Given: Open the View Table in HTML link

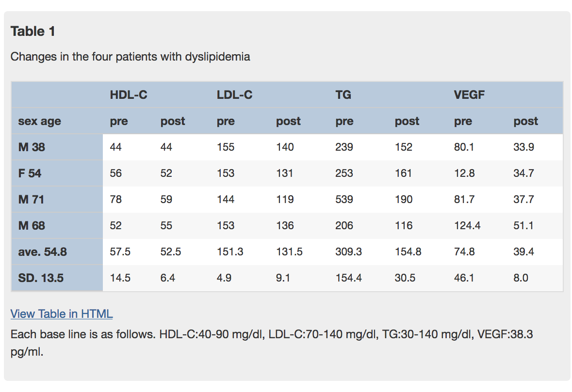Looking at the screenshot, I should pyautogui.click(x=62, y=314).
